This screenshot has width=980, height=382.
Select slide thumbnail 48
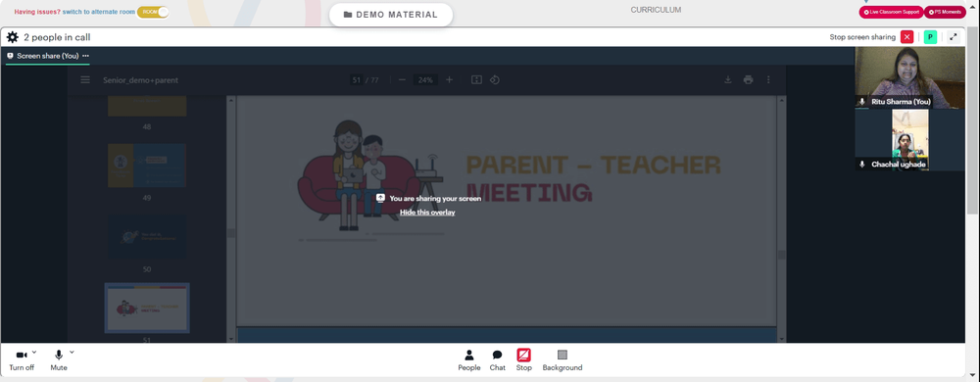coord(147,106)
